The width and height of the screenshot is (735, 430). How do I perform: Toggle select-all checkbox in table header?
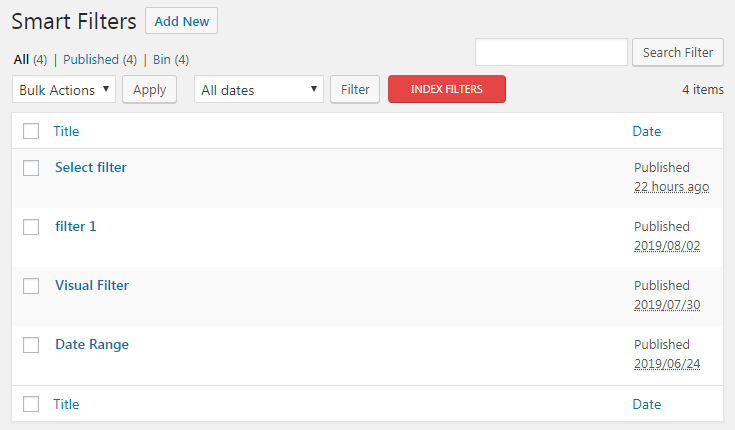click(31, 131)
